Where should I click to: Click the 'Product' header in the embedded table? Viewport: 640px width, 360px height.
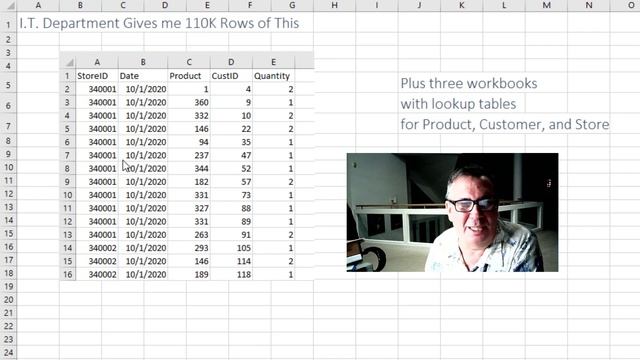click(185, 76)
